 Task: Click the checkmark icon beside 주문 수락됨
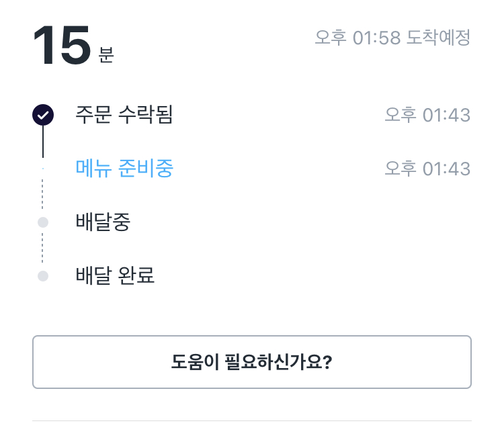[x=43, y=116]
